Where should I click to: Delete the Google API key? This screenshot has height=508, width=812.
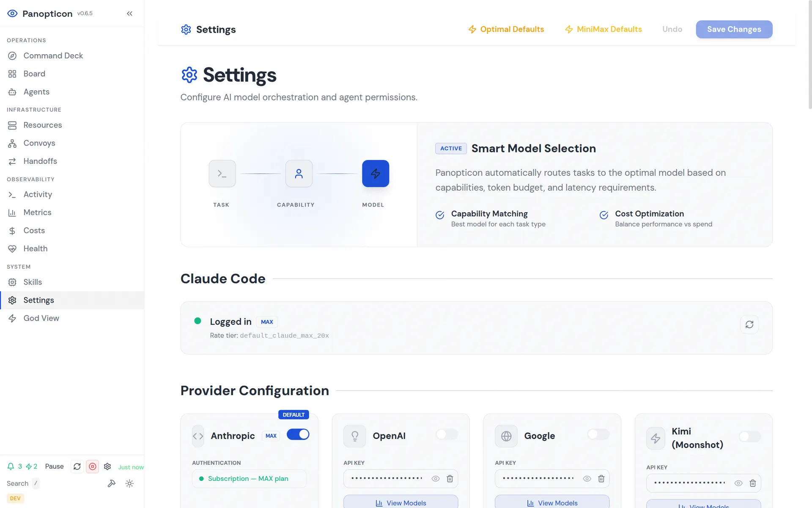pos(601,479)
